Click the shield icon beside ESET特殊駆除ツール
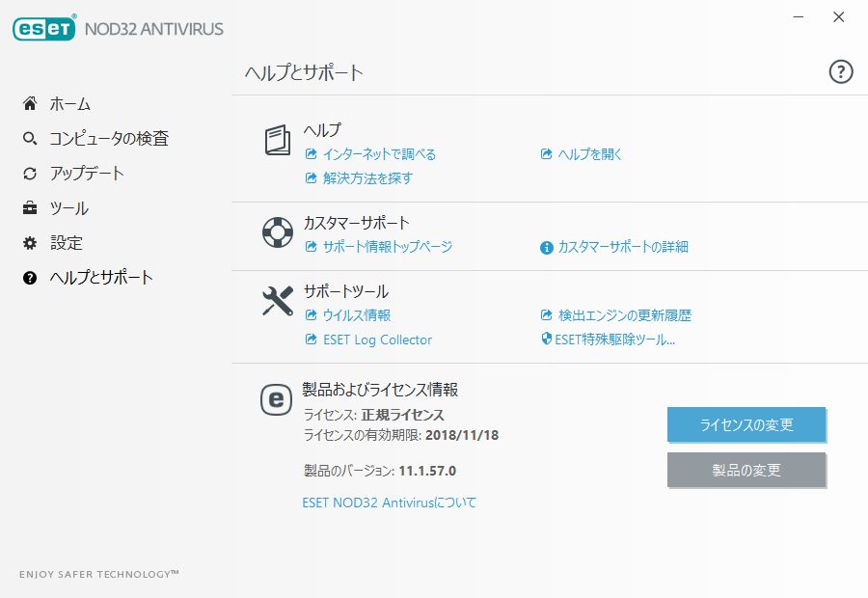This screenshot has width=868, height=598. pos(547,339)
